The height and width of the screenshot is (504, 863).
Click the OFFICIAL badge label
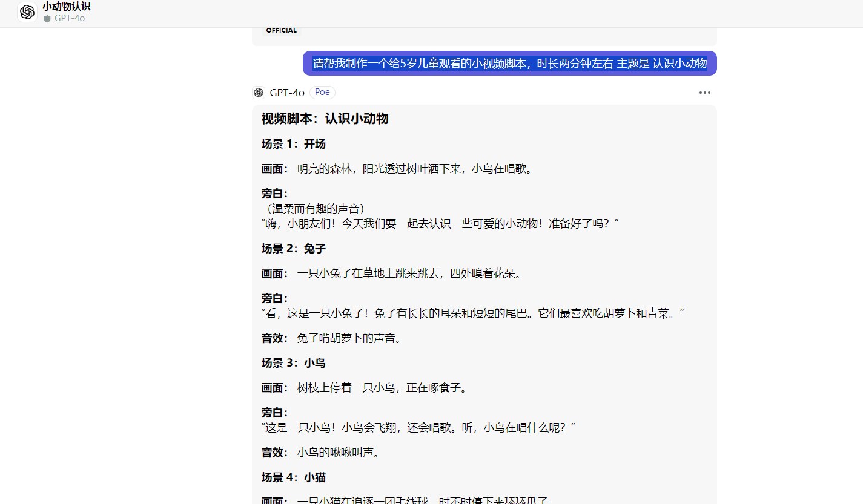282,30
